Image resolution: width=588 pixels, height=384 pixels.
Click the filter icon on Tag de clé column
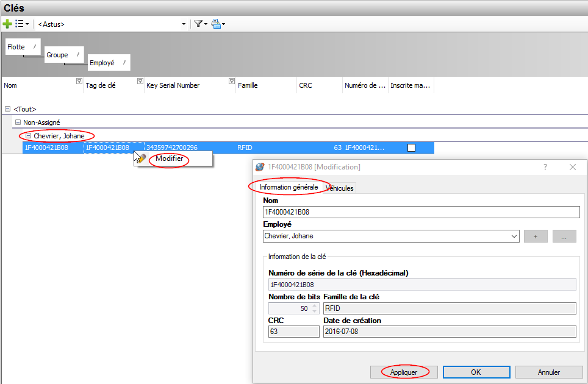(x=140, y=81)
